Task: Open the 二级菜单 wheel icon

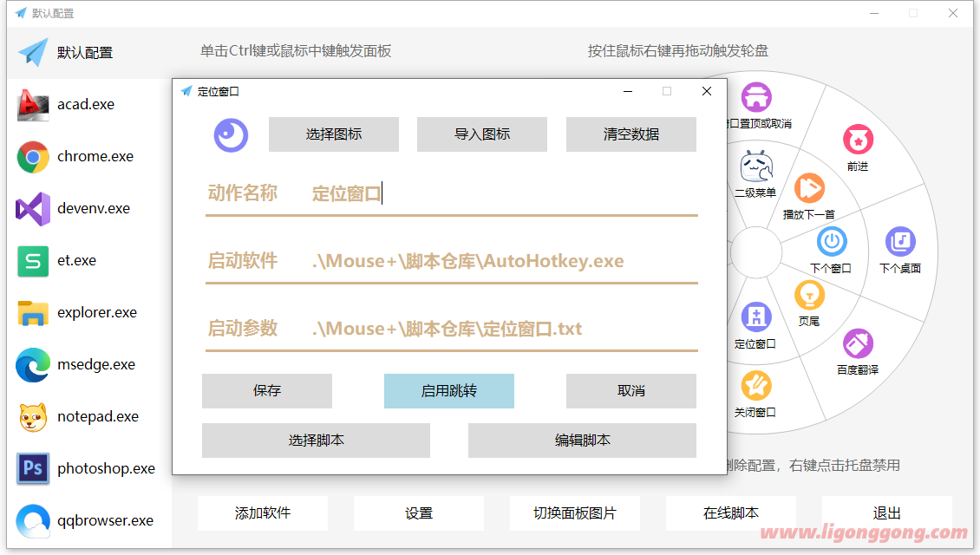Action: coord(755,166)
